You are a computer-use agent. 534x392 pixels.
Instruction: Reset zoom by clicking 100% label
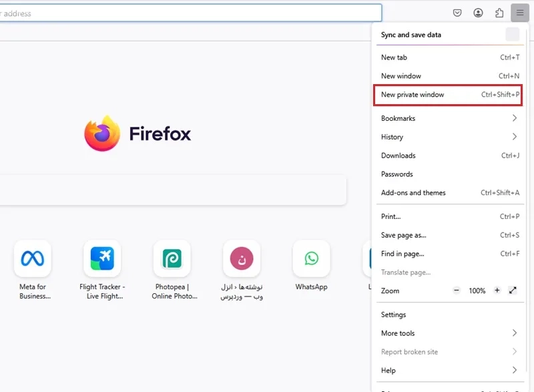point(477,291)
